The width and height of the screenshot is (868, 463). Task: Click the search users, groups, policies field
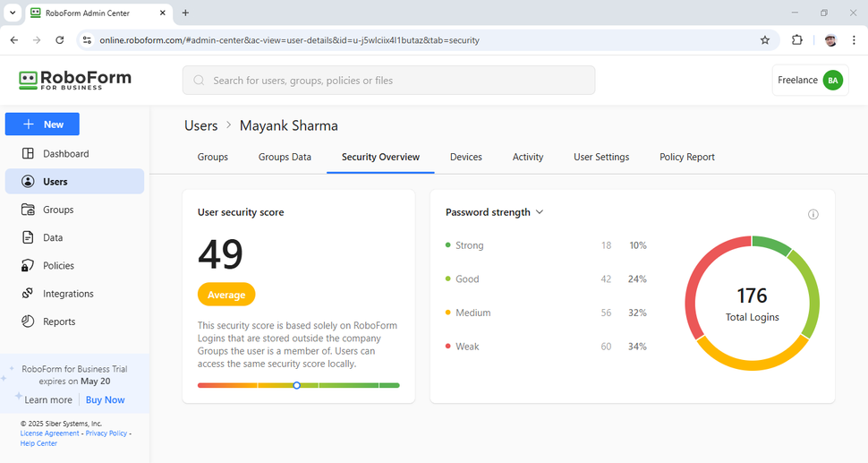click(x=389, y=81)
